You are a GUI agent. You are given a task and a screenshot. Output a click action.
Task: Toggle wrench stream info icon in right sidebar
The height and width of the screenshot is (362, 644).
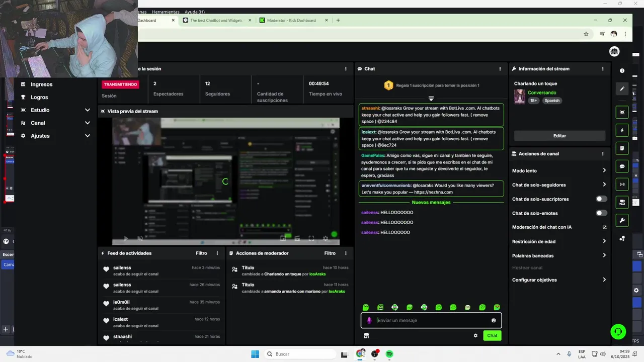click(622, 220)
